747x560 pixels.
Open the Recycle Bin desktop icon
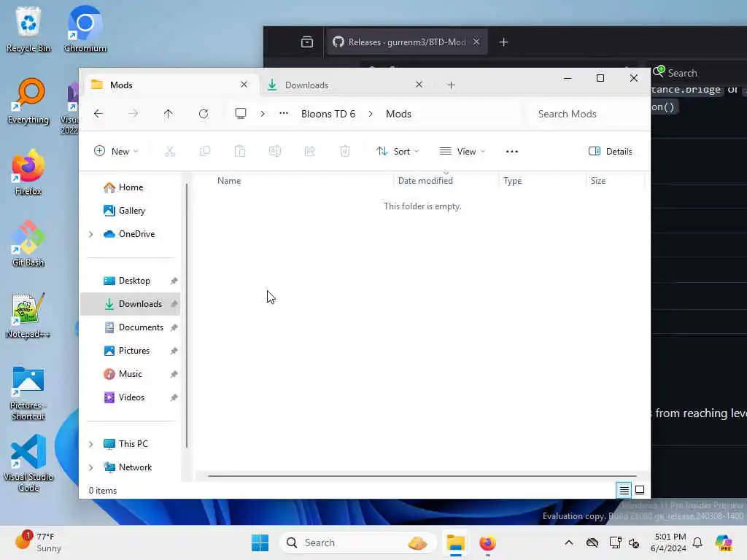pos(28,29)
